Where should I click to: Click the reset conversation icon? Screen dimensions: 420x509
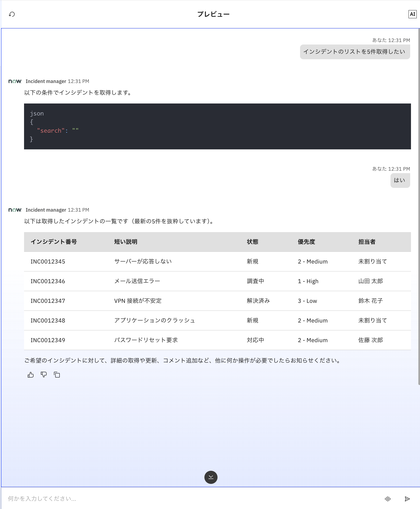click(12, 14)
